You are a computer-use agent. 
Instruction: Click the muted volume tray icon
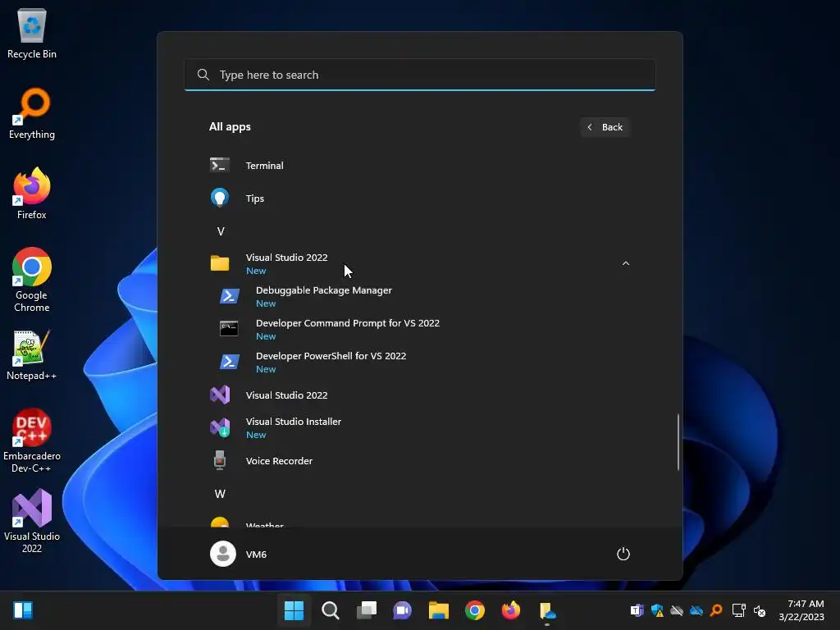point(760,610)
